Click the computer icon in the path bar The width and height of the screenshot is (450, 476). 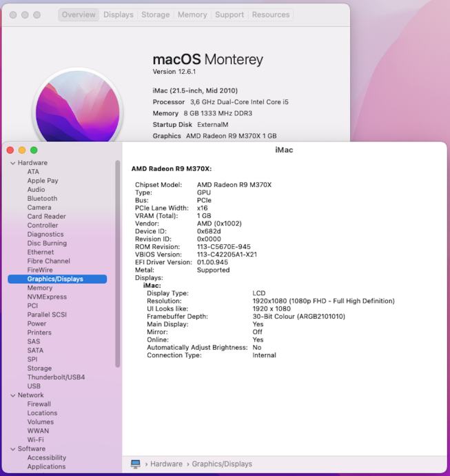[136, 464]
